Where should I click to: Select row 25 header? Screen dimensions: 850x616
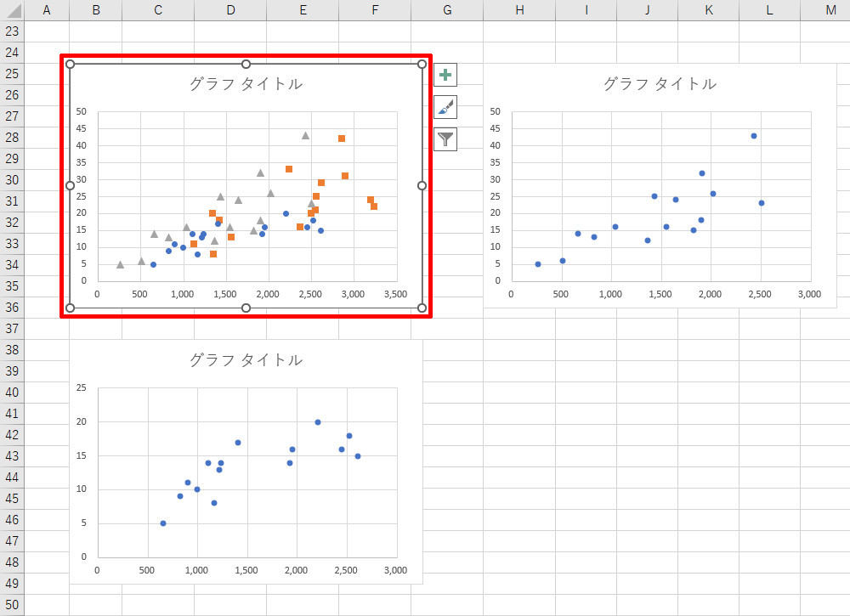point(12,74)
